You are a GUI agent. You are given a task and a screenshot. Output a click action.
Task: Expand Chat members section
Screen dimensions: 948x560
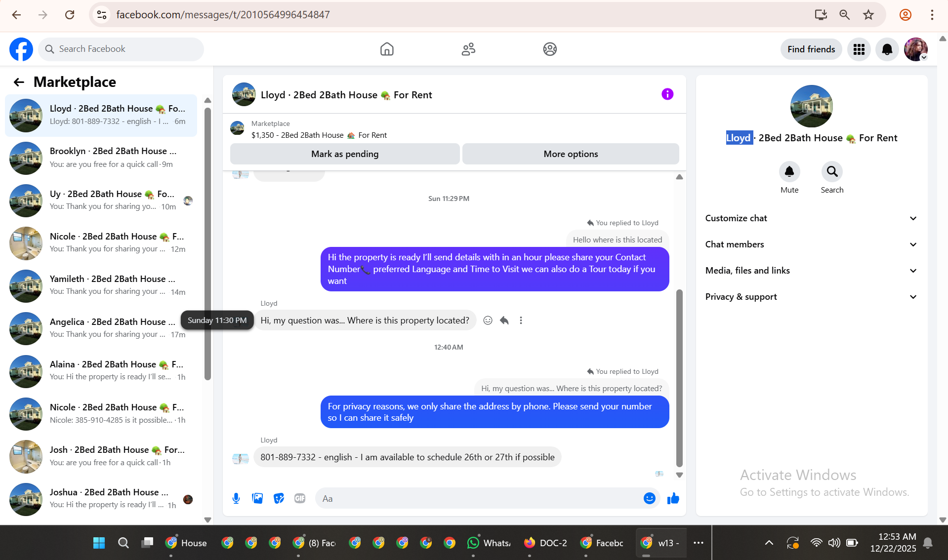pos(811,244)
